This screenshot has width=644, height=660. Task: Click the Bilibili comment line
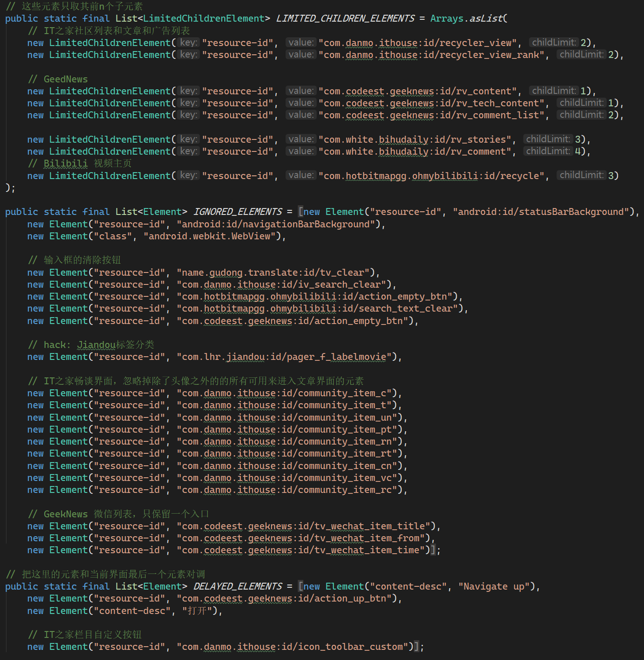(80, 163)
